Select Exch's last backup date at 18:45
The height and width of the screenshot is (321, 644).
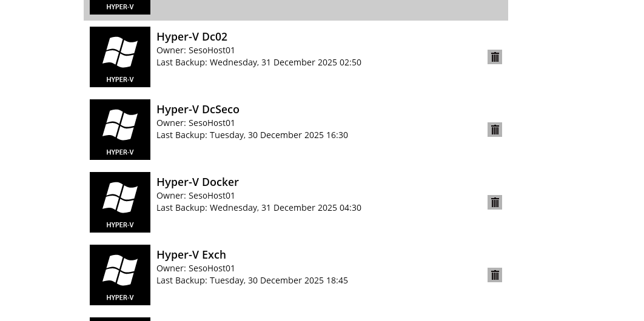[x=278, y=280]
